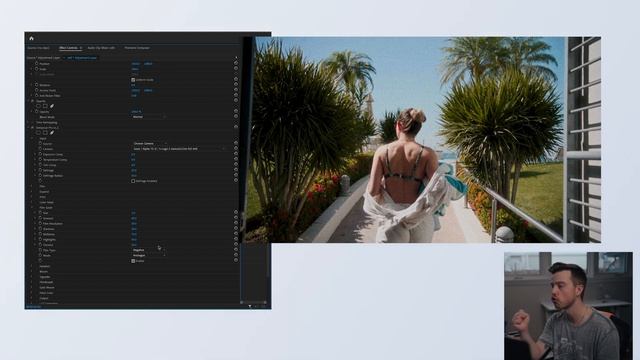Viewport: 640px width, 360px height.
Task: Open the Camera profile dropdown
Action: [179, 149]
